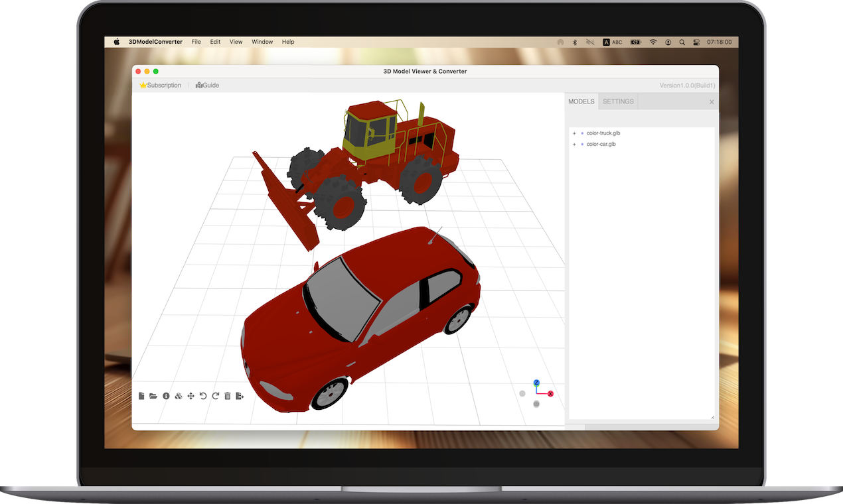Delete the model using the trash icon

pyautogui.click(x=228, y=396)
